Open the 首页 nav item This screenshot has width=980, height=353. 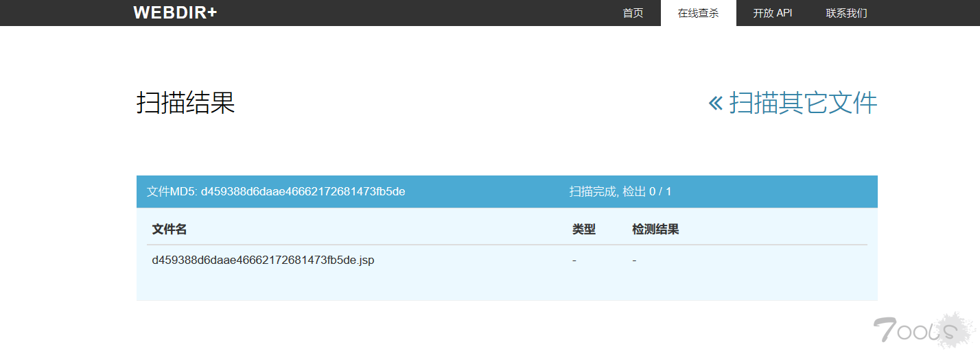click(x=633, y=13)
